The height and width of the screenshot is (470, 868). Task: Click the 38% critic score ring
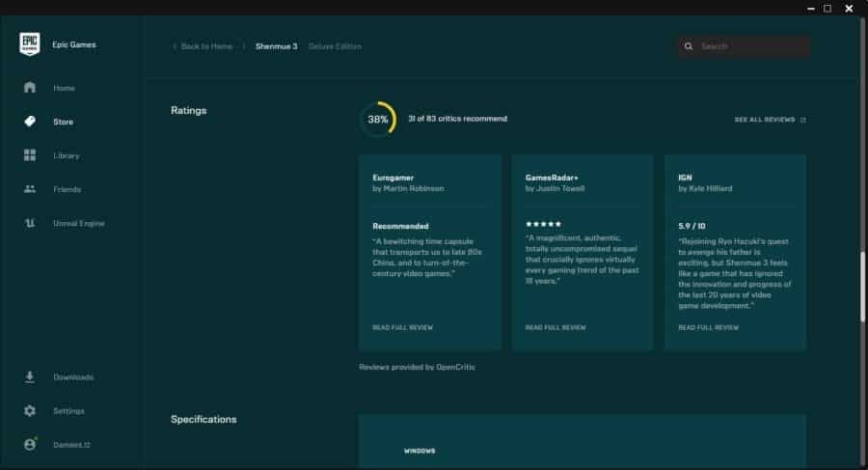[378, 119]
